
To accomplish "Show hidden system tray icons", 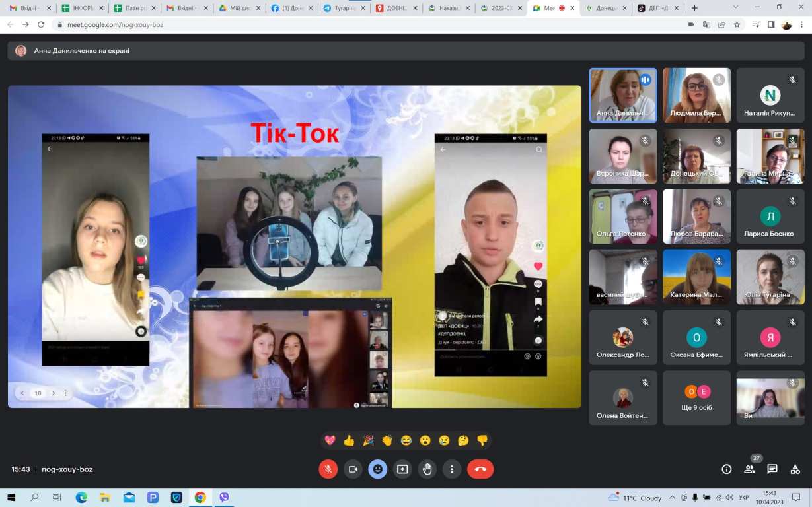I will 673,498.
